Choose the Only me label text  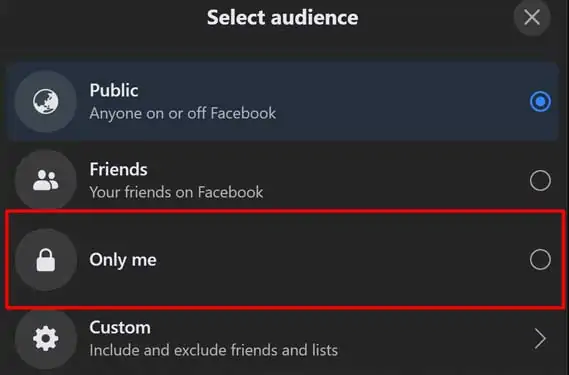pyautogui.click(x=123, y=260)
